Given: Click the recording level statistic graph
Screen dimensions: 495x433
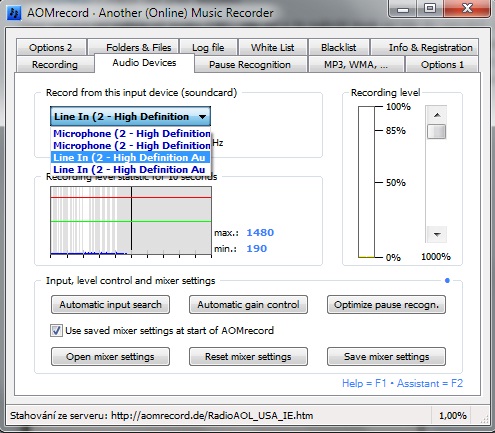Looking at the screenshot, I should (131, 221).
